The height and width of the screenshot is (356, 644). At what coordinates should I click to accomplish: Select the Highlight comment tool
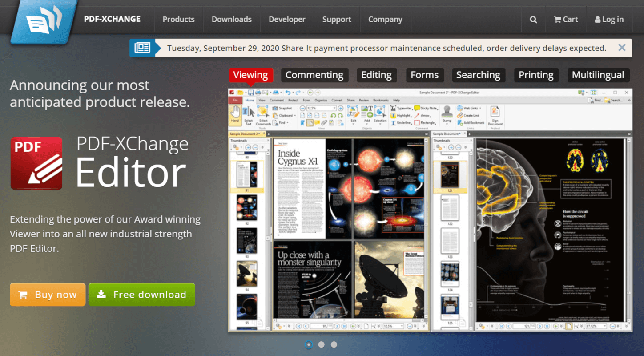(x=401, y=115)
